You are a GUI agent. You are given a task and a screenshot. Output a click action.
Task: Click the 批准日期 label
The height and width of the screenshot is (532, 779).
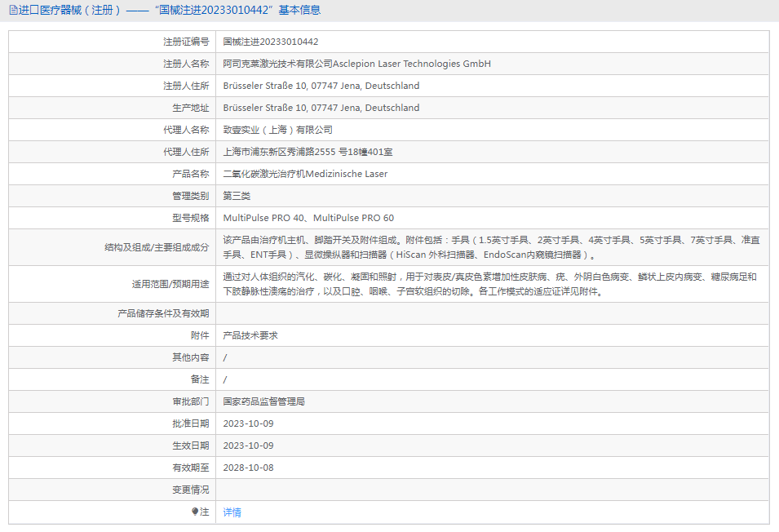pos(191,423)
